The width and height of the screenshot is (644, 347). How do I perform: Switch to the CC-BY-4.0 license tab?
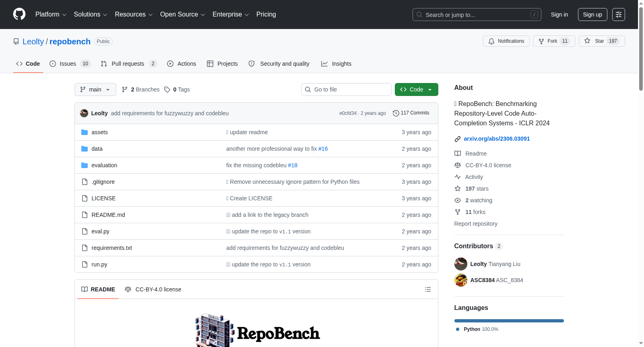coord(153,289)
